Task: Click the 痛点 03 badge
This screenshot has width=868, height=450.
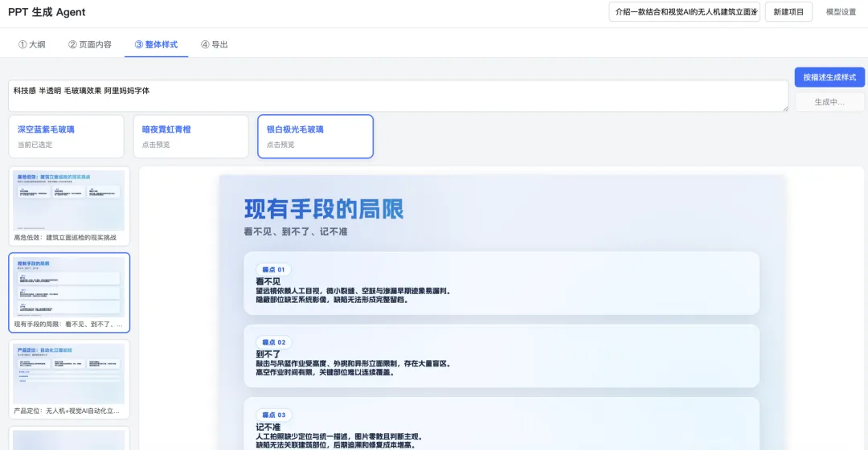Action: pyautogui.click(x=273, y=415)
